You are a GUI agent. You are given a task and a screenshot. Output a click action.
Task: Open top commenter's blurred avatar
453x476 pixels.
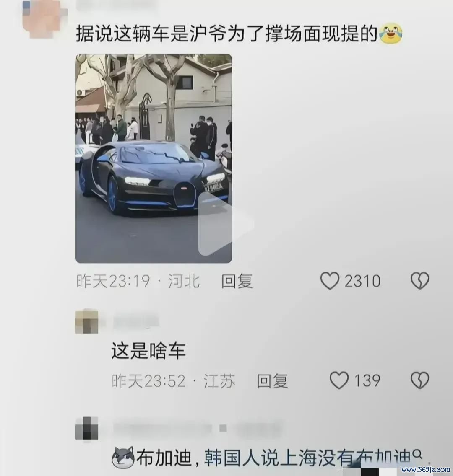point(45,19)
